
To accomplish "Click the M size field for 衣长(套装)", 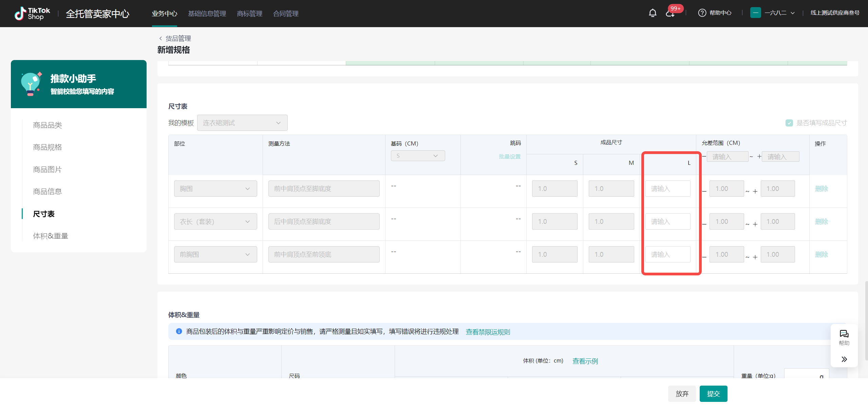I will point(611,221).
